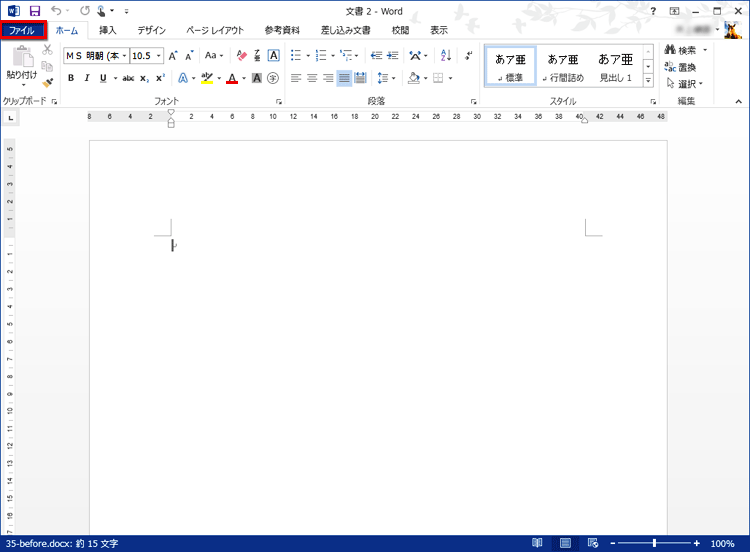Click the Touch/Mouse mode icon
Viewport: 750px width, 552px height.
tap(101, 11)
